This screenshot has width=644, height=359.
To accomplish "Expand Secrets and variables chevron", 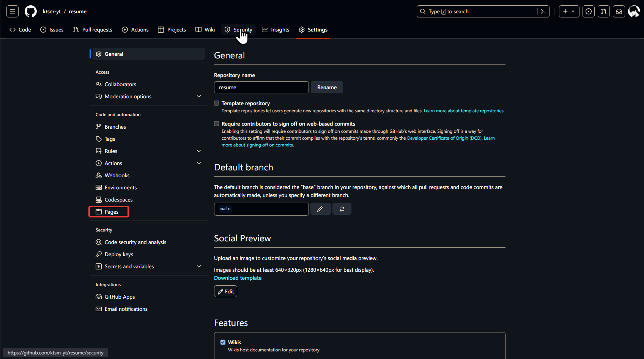I will tap(199, 266).
